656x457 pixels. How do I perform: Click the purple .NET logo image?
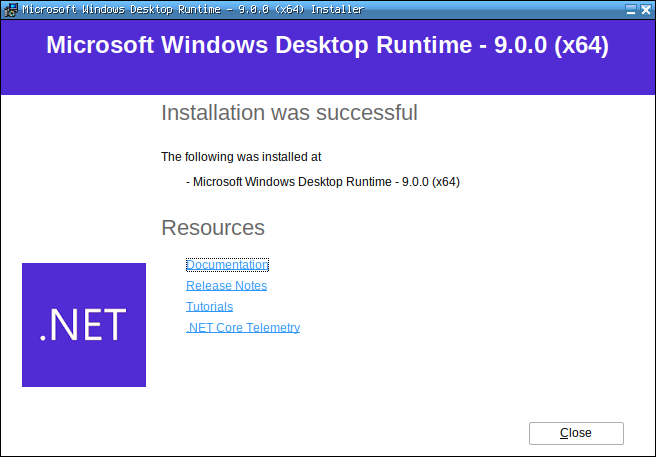coord(84,325)
